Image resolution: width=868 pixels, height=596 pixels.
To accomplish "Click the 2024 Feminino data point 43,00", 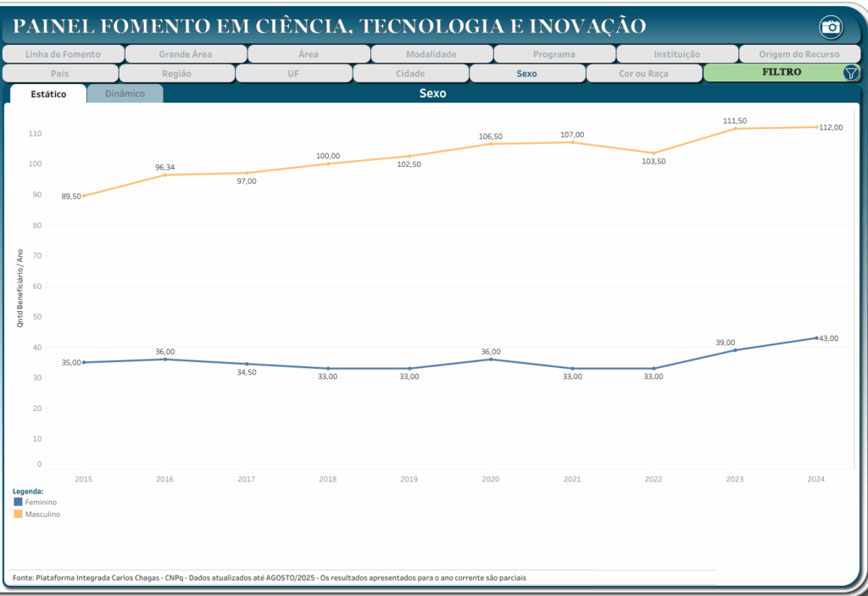I will [x=816, y=337].
